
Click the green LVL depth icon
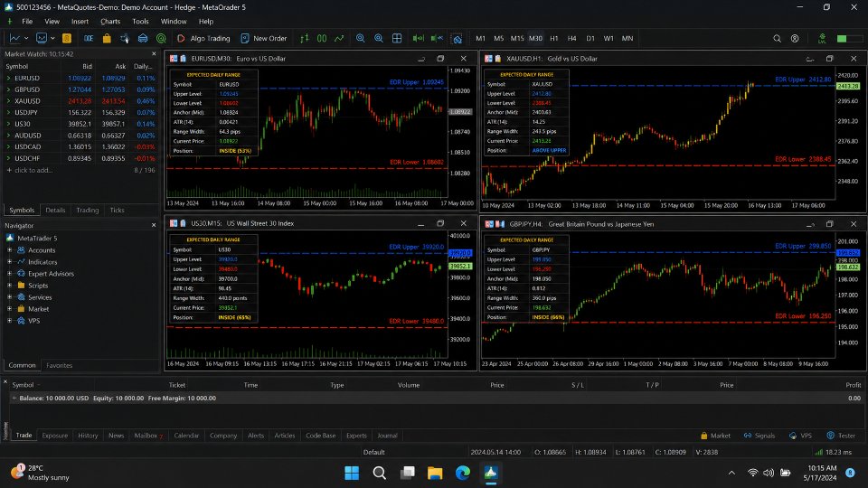click(x=822, y=38)
